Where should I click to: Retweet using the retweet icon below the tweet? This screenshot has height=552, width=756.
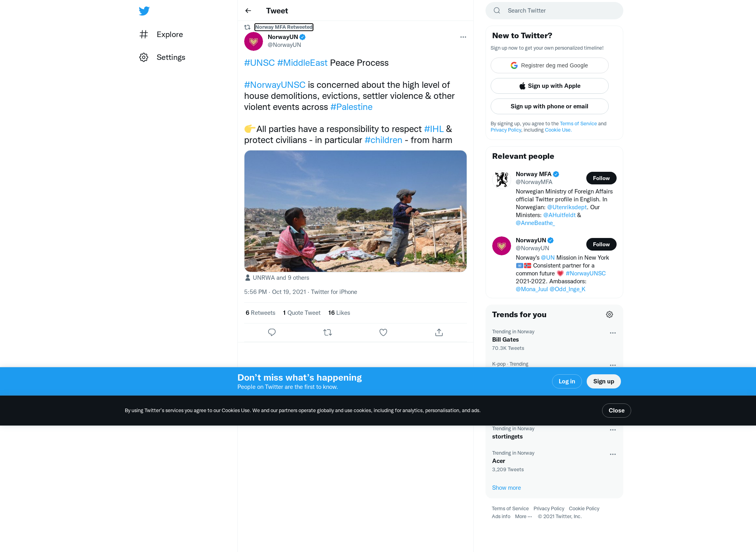[328, 332]
